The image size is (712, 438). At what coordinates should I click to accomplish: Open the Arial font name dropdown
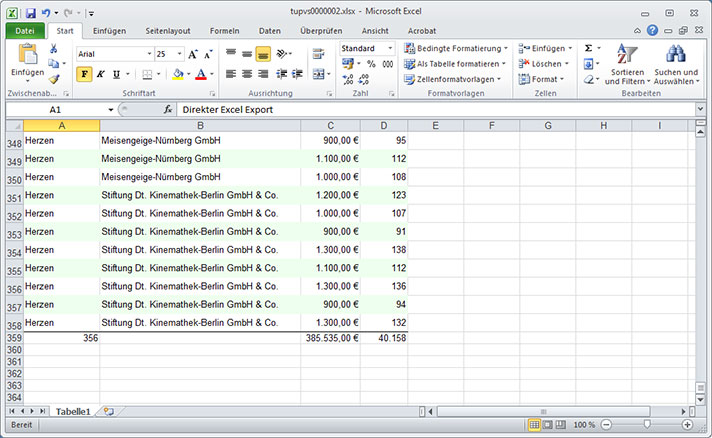pyautogui.click(x=147, y=54)
